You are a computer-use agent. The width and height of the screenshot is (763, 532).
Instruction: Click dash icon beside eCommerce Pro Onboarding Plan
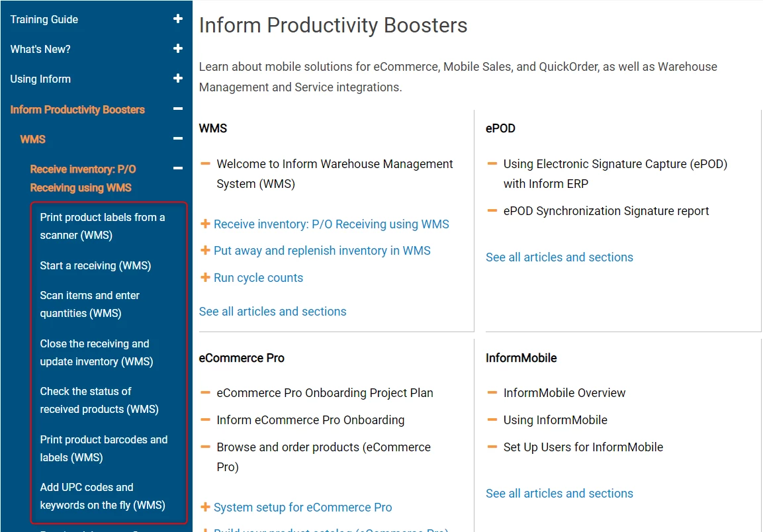click(205, 392)
